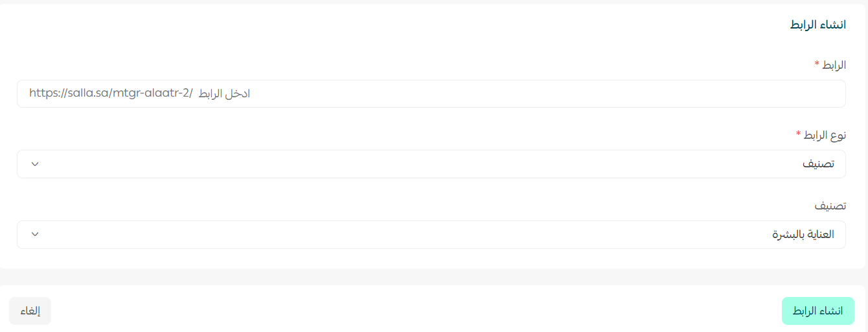
Task: Expand category options via its arrow
Action: (x=35, y=235)
